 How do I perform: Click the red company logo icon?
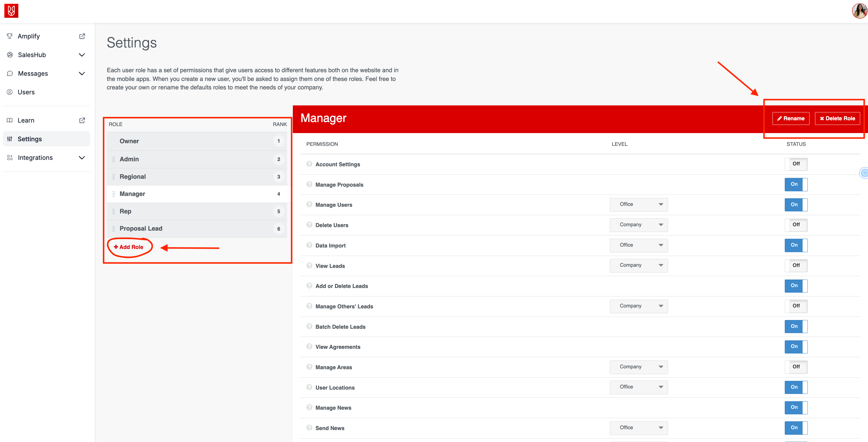[11, 11]
